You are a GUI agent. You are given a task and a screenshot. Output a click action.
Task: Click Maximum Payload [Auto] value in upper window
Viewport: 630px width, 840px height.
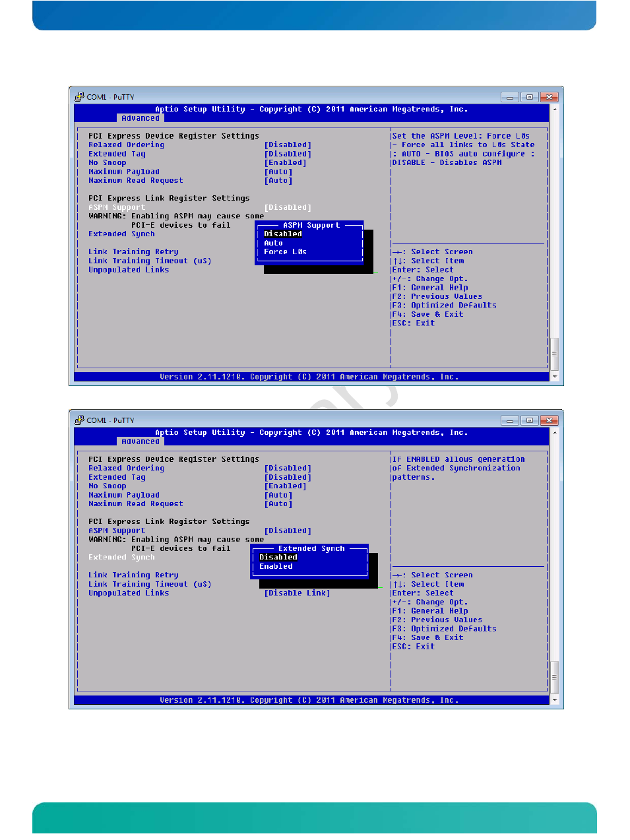(278, 172)
